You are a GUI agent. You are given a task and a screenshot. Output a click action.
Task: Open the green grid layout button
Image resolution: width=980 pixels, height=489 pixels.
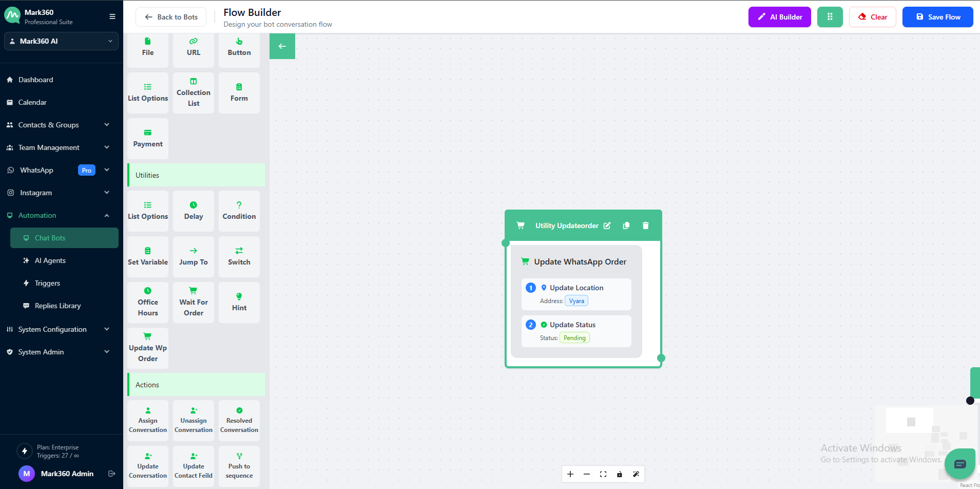(830, 17)
